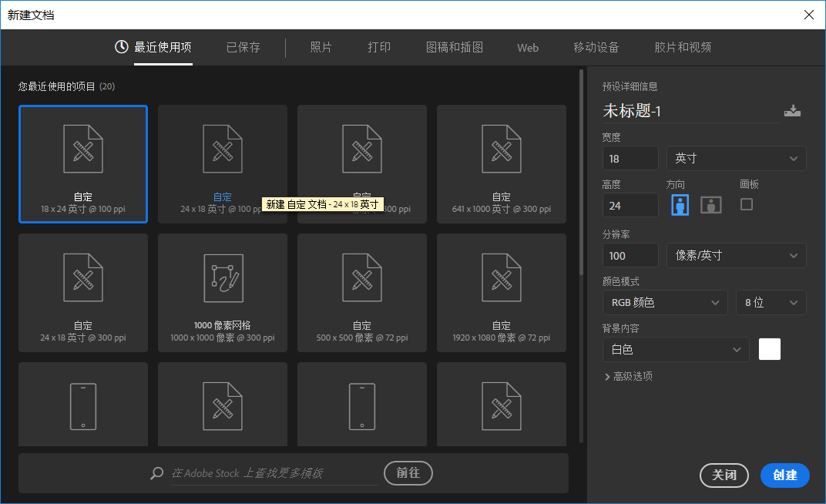Select the 500 x 500 像素 @ 72 ppi preset
826x504 pixels.
coord(362,293)
